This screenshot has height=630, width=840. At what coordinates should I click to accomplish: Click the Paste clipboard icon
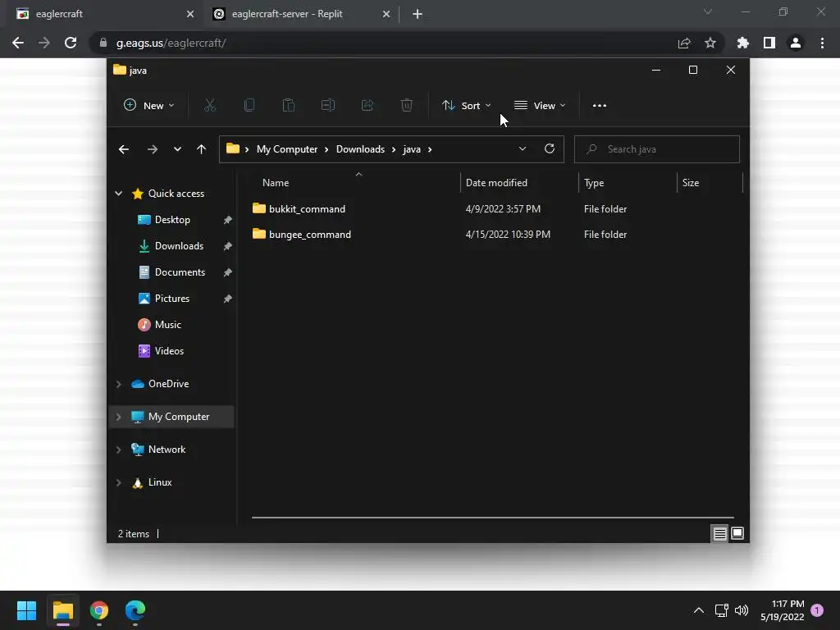[288, 106]
